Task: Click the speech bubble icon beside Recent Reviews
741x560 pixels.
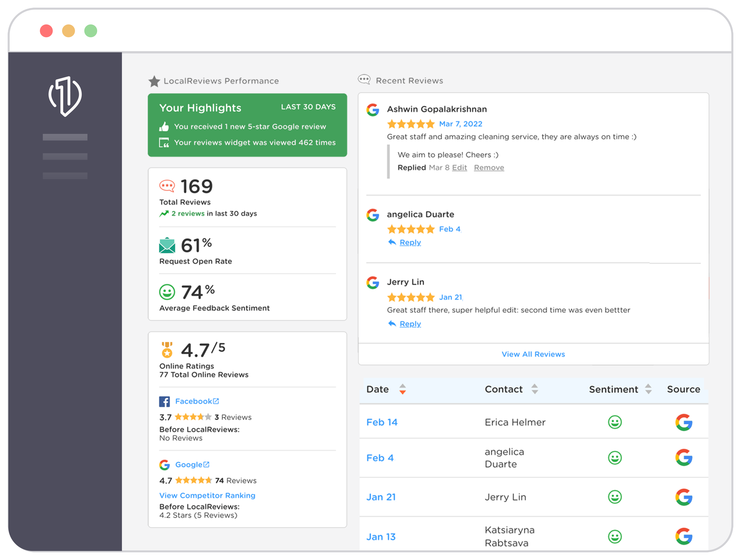Action: (364, 80)
